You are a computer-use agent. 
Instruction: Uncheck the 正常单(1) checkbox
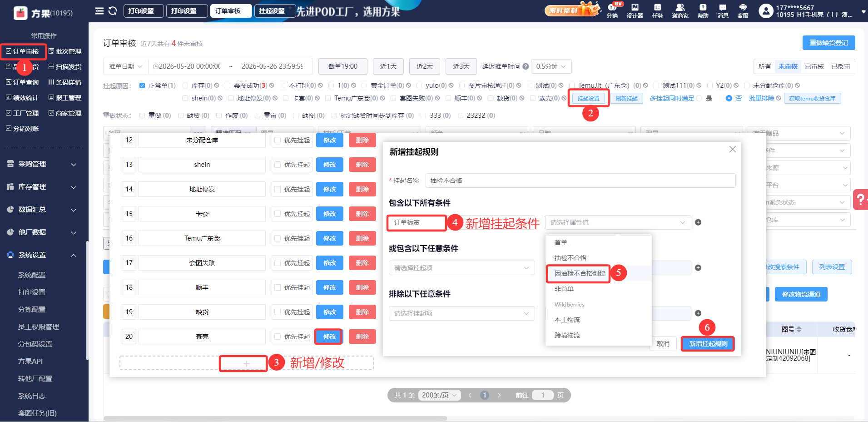(x=142, y=85)
